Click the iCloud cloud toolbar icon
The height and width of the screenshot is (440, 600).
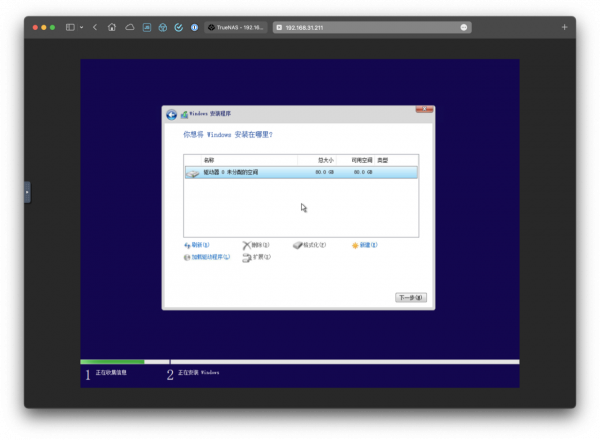tap(130, 27)
